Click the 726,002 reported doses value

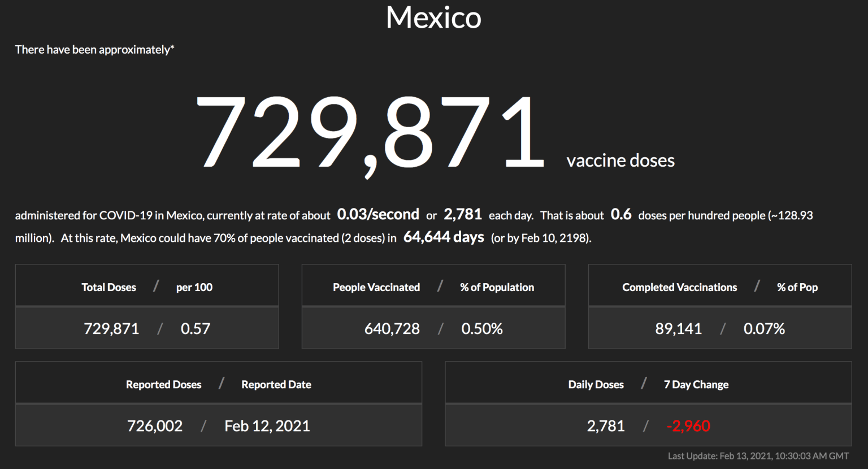click(x=155, y=426)
